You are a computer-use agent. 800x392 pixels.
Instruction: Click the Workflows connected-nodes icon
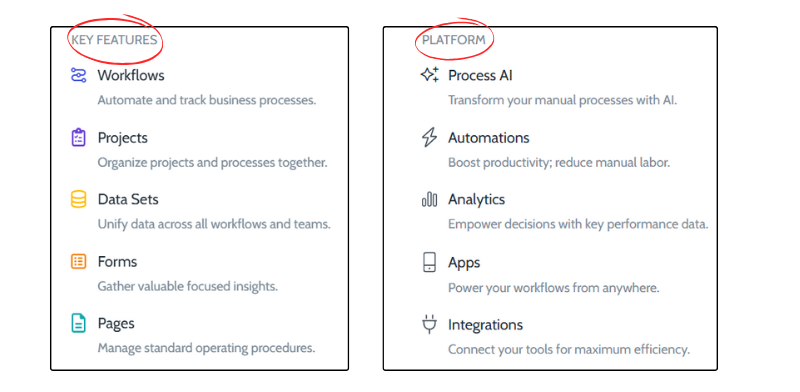tap(78, 75)
